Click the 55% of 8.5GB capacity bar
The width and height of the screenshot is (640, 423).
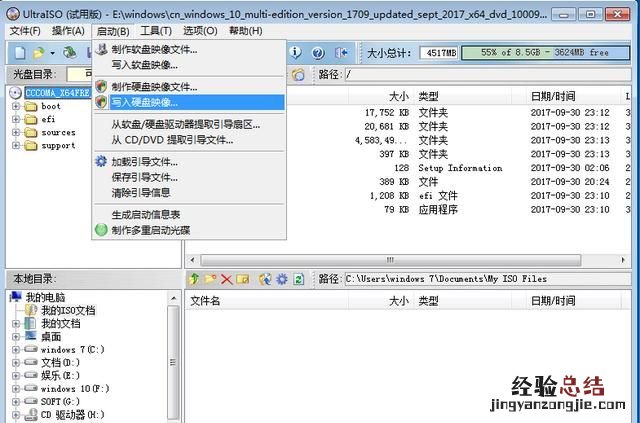(545, 53)
